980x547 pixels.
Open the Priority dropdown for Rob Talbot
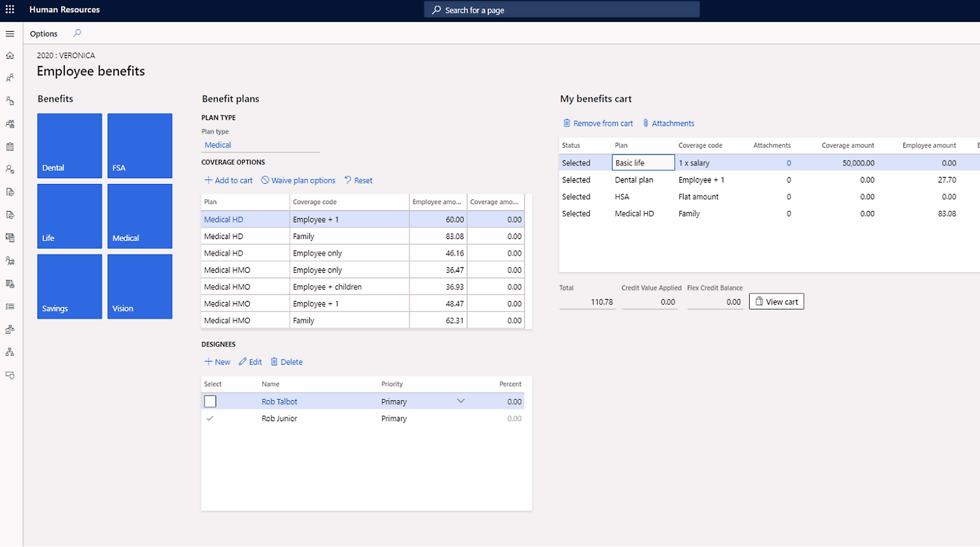point(461,401)
